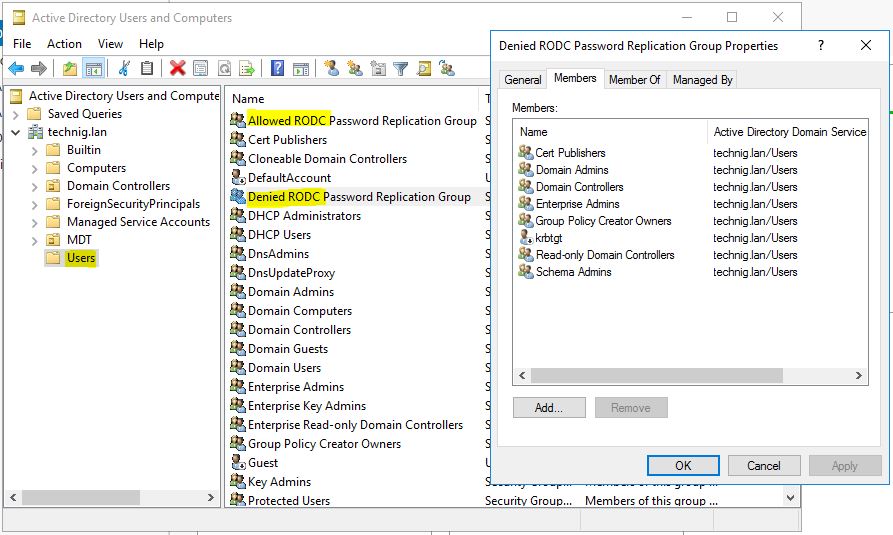Select DnsUpdateProxy group in list
Screen dimensions: 893x535
[282, 273]
